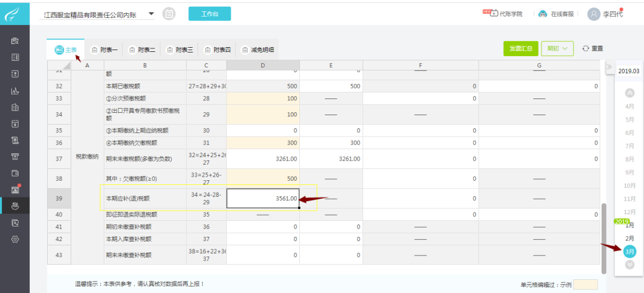Select row 36 header
The image size is (644, 293).
(58, 143)
